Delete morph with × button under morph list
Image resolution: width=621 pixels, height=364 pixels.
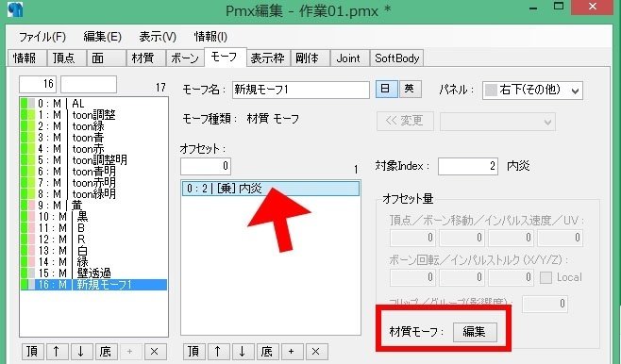point(155,352)
